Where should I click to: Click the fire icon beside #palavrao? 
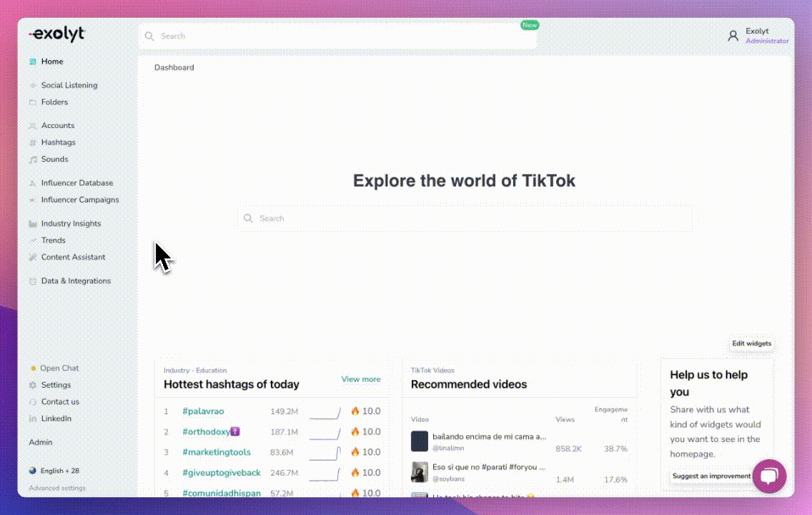(355, 411)
